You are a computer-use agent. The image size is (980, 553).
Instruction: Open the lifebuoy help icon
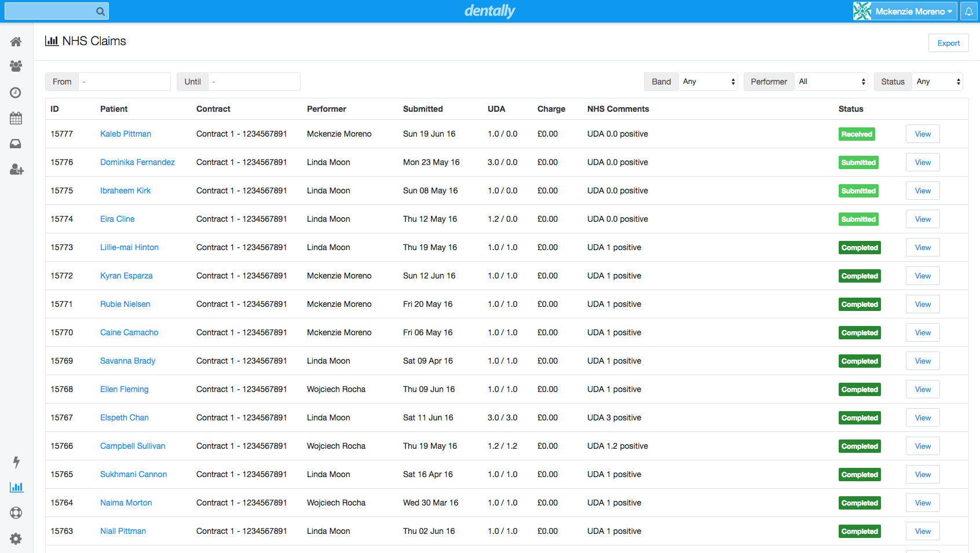pyautogui.click(x=16, y=512)
